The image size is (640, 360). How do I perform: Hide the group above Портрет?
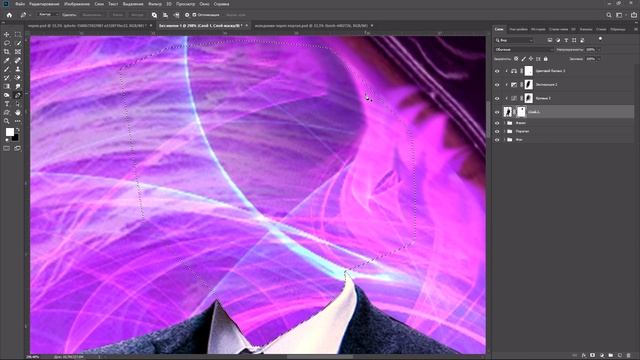(x=497, y=123)
